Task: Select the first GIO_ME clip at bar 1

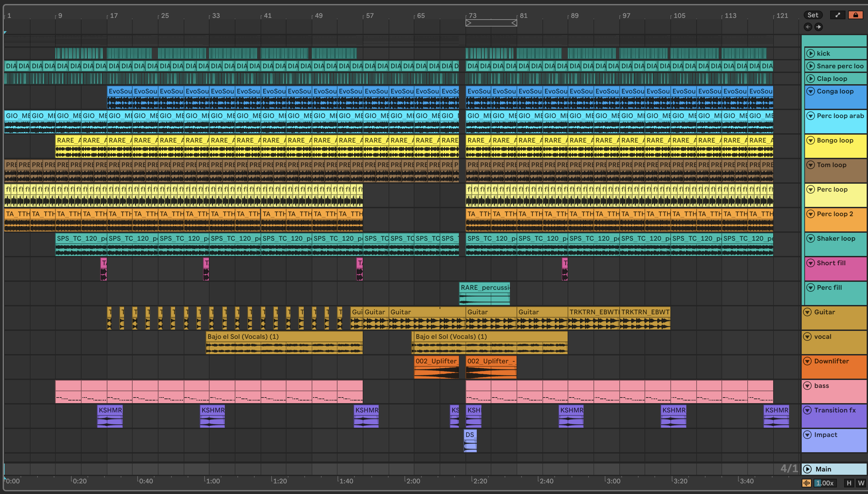Action: [17, 121]
